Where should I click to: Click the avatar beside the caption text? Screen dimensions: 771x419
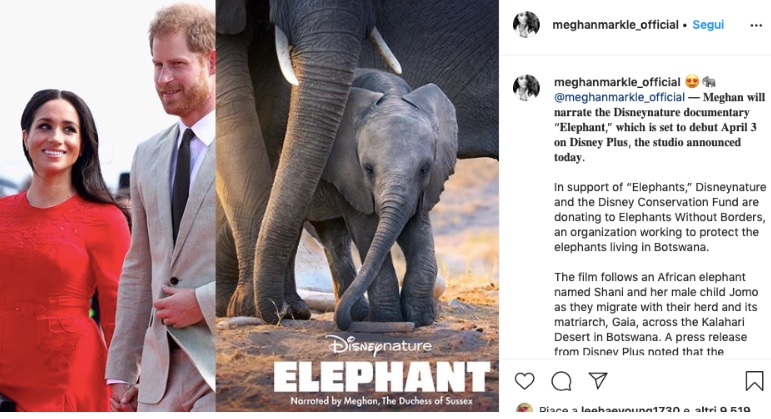(x=526, y=87)
